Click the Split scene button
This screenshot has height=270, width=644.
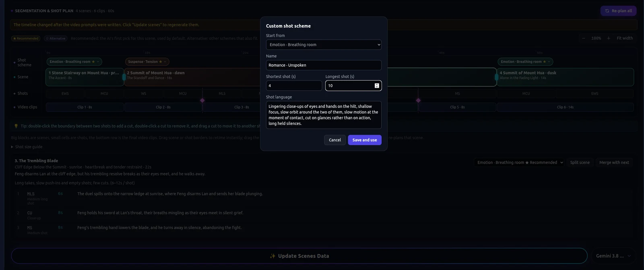pos(580,163)
